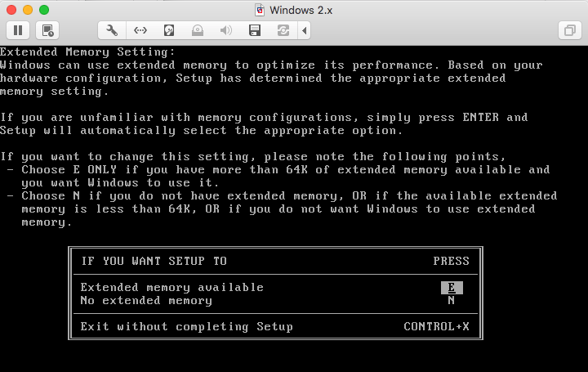Toggle the sound device icon
The width and height of the screenshot is (588, 372).
pyautogui.click(x=226, y=30)
